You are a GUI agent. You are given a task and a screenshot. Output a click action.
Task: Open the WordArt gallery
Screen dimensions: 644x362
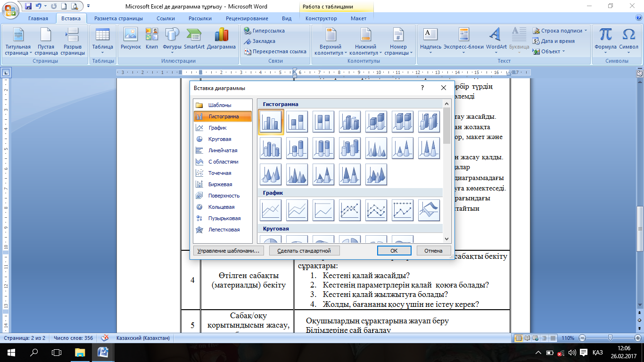[496, 41]
